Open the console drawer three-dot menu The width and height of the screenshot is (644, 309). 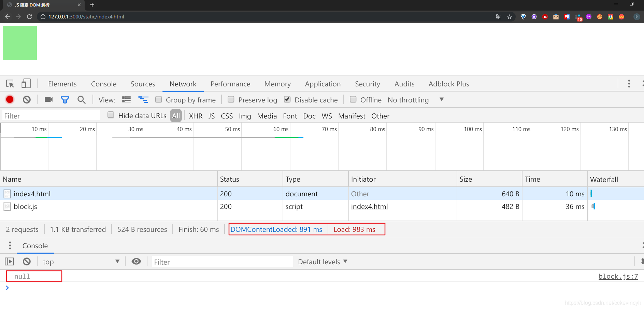coord(10,245)
